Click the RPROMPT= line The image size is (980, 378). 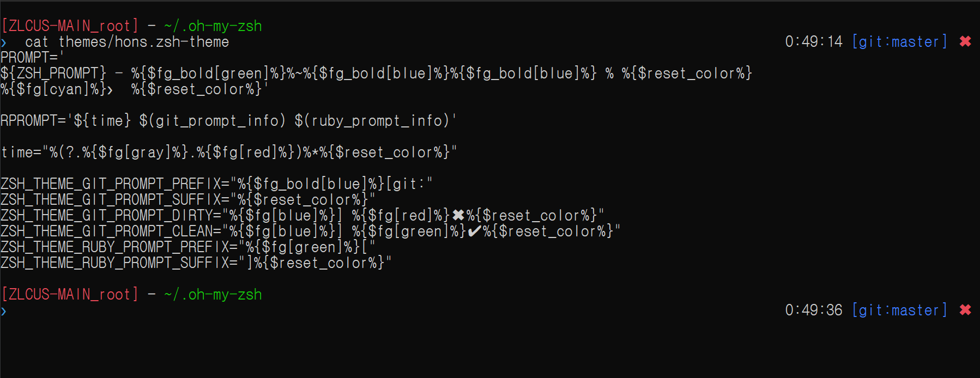point(229,120)
